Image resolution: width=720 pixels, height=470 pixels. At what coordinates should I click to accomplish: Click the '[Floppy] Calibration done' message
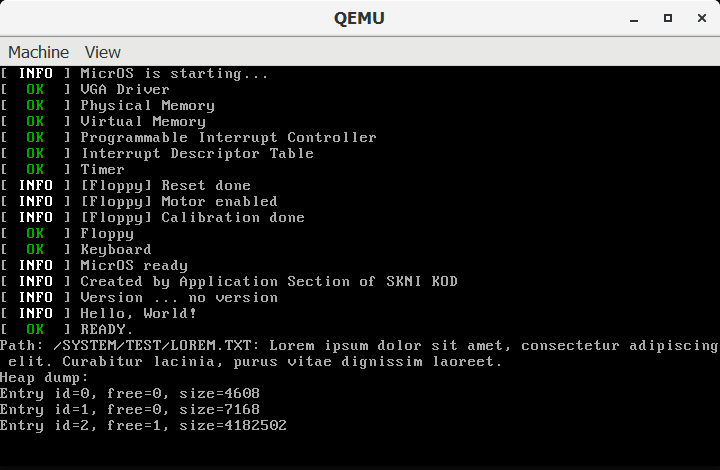tap(192, 217)
